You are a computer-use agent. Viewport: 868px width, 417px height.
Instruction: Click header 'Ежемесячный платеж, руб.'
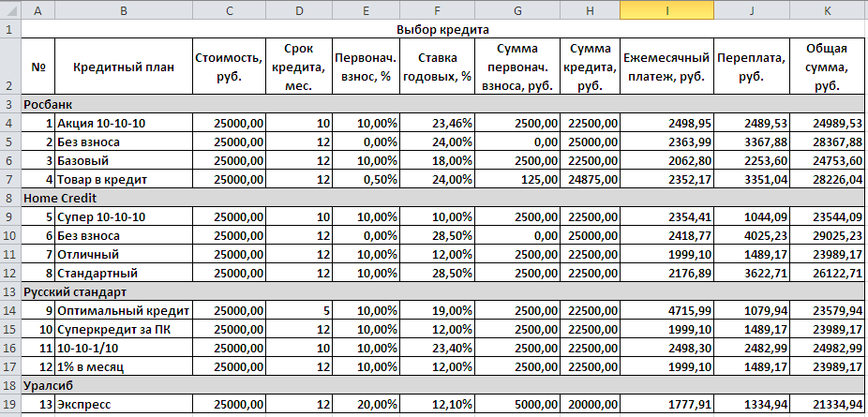pos(666,67)
